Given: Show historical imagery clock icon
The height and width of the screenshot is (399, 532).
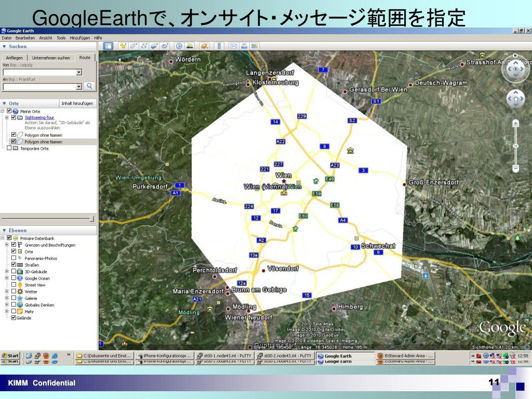Looking at the screenshot, I should (x=179, y=46).
